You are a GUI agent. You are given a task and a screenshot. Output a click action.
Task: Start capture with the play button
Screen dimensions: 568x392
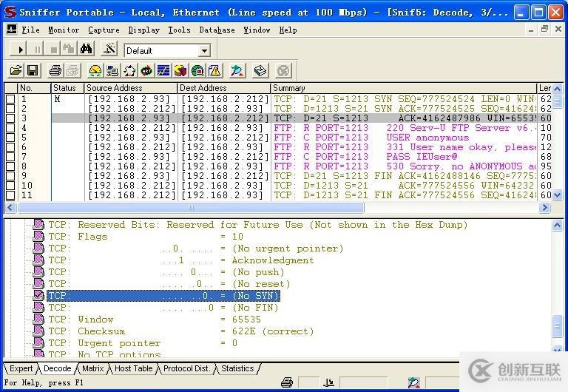(x=20, y=50)
